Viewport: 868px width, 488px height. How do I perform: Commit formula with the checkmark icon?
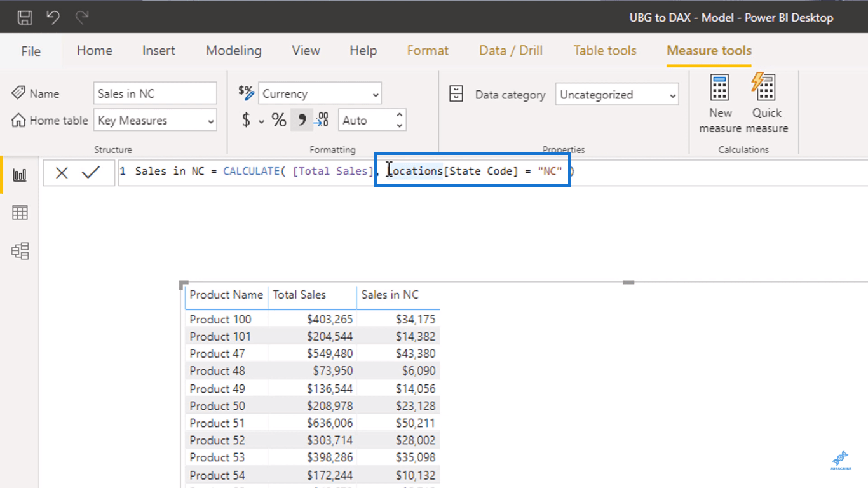91,172
